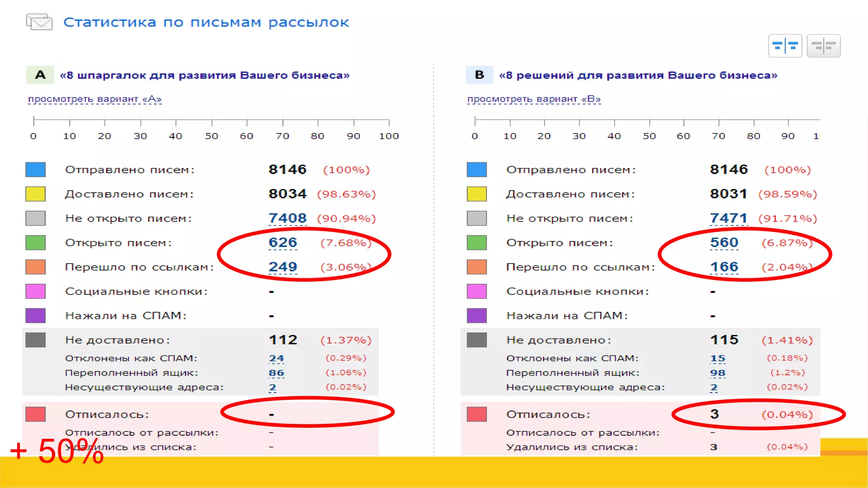The width and height of the screenshot is (868, 488).
Task: Click variant B «Нажали на СПАМ» label
Action: tap(567, 316)
